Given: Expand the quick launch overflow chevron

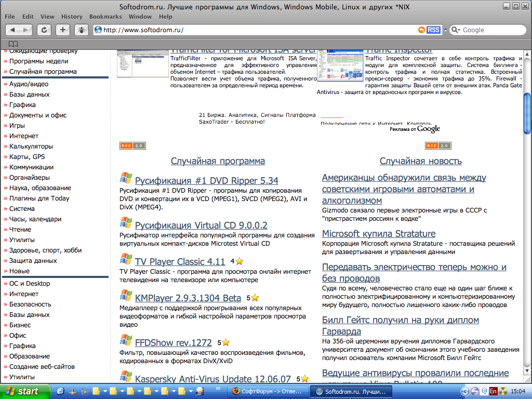Looking at the screenshot, I should [x=218, y=389].
